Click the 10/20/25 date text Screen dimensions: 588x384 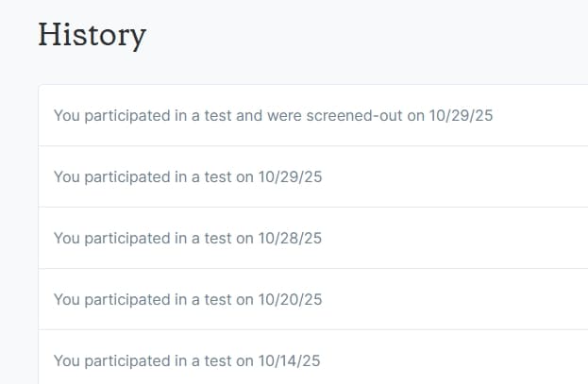[291, 299]
